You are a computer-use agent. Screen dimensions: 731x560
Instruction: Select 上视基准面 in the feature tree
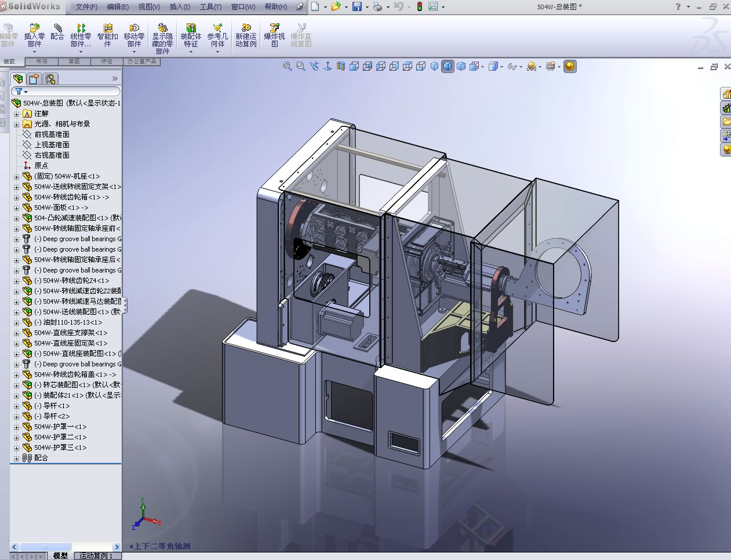click(x=52, y=145)
